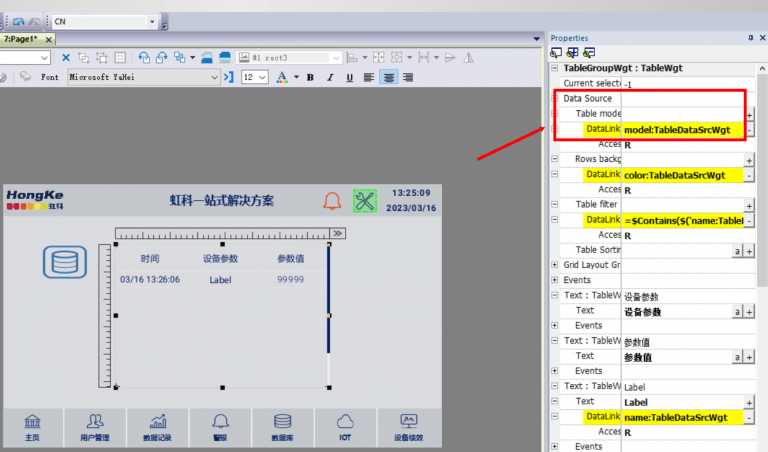Open the font size 12 dropdown
Screen dimensions: 768x452
click(x=264, y=77)
